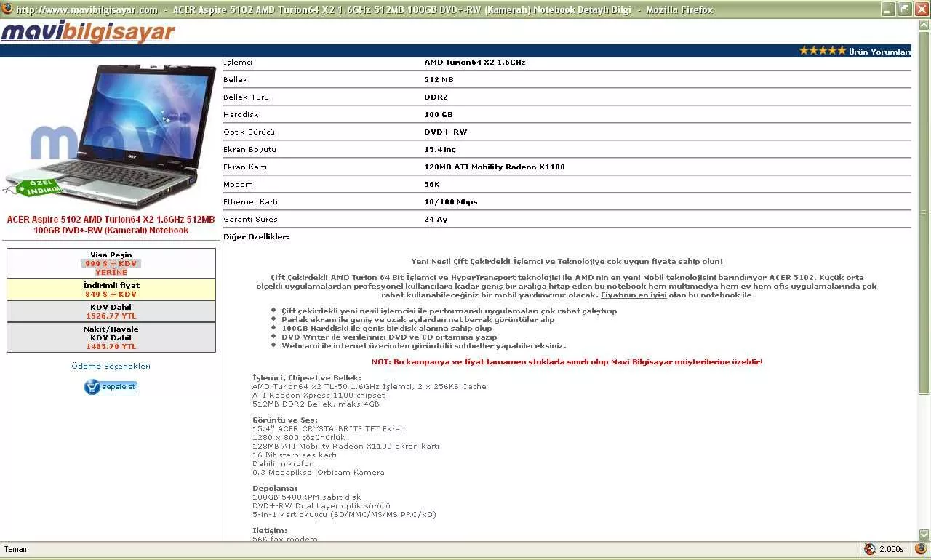Click the 'Garanti Süresi' row label
Viewport: 931px width, 560px height.
251,219
